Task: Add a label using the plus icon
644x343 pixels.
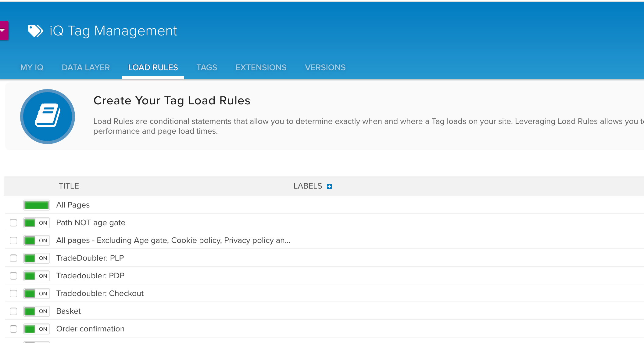Action: tap(329, 186)
